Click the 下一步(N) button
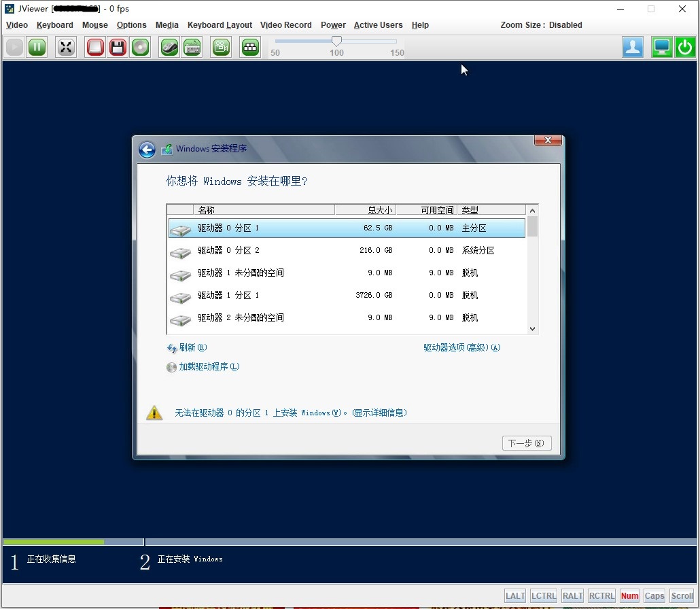The width and height of the screenshot is (700, 609). click(527, 443)
